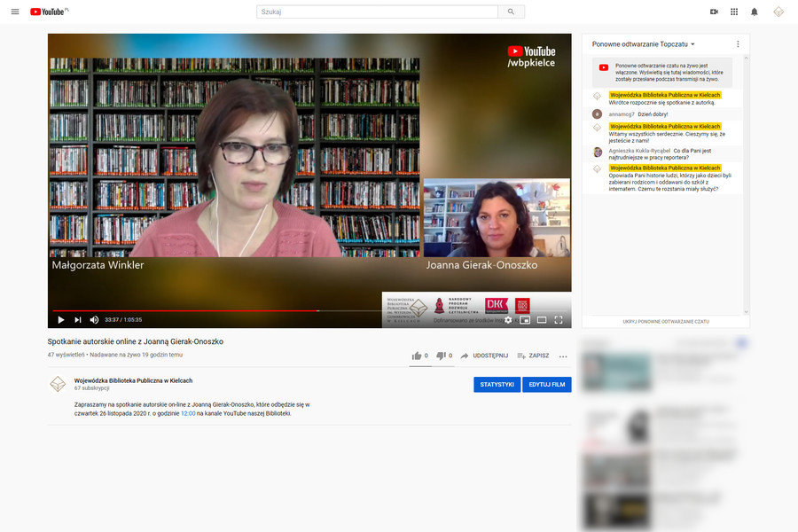798x532 pixels.
Task: Click the first blurred recommended video thumbnail
Action: (x=616, y=372)
